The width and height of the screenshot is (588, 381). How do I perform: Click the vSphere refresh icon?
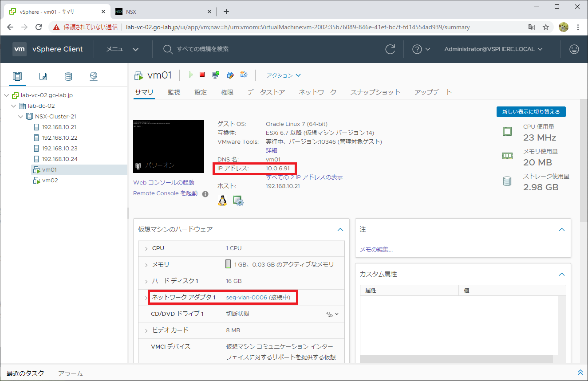click(390, 49)
